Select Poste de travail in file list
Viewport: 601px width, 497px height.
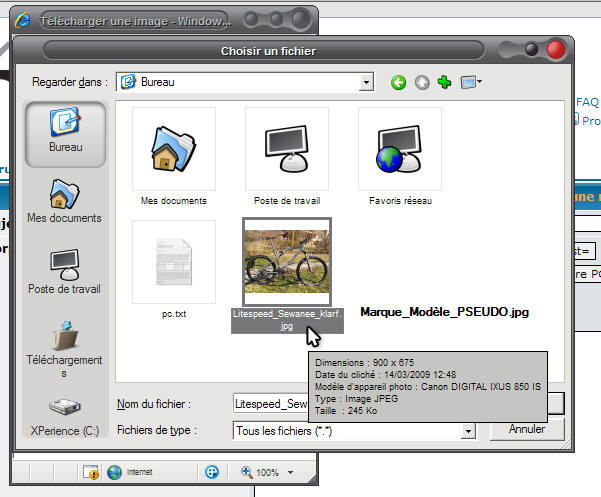tap(286, 152)
